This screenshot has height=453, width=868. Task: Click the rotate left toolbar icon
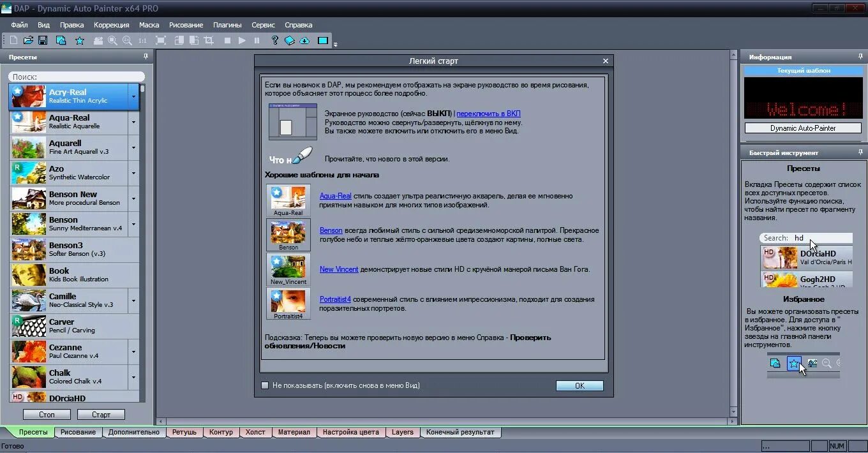pyautogui.click(x=179, y=40)
